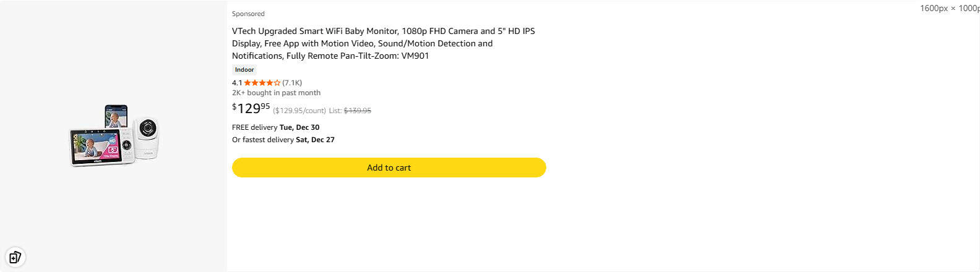Screen dimensions: 980x272
Task: Click the $129.95 price
Action: (251, 109)
